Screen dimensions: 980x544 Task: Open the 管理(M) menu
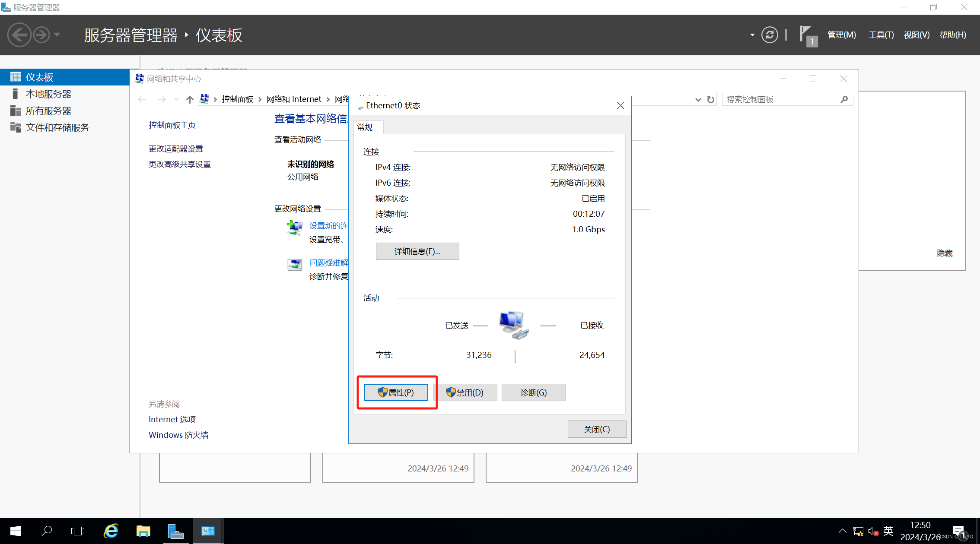841,35
